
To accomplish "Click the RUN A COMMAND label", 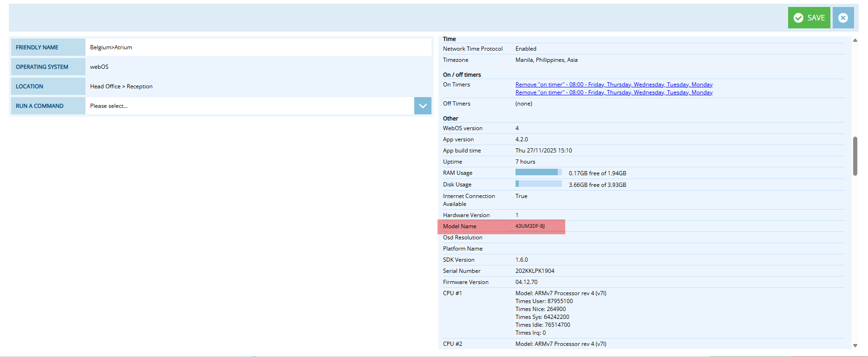I will point(40,106).
